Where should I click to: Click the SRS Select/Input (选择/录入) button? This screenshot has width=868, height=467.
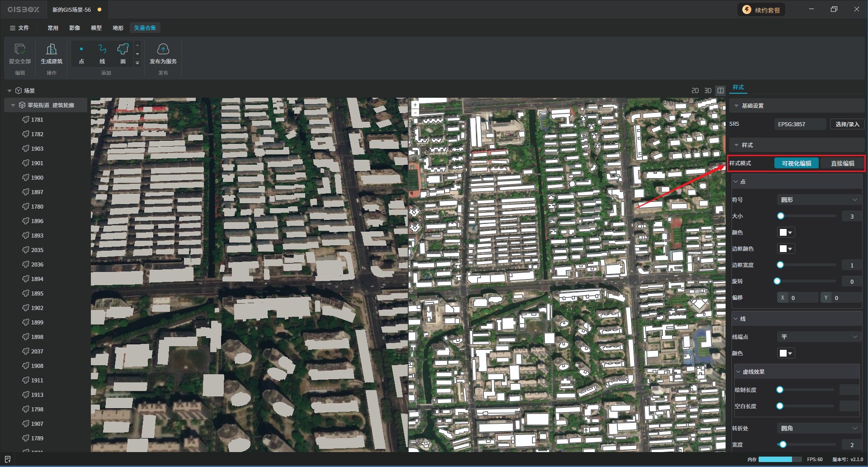pyautogui.click(x=847, y=124)
